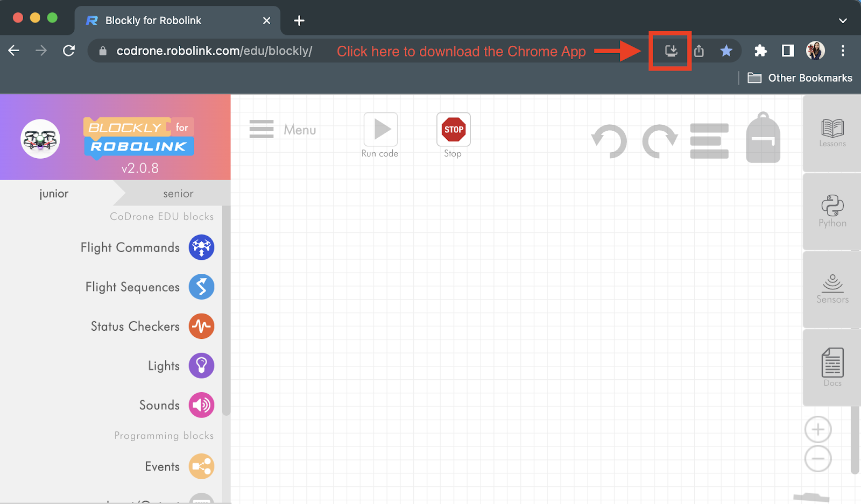Click the redo arrow icon
Viewport: 861px width, 504px height.
(660, 141)
